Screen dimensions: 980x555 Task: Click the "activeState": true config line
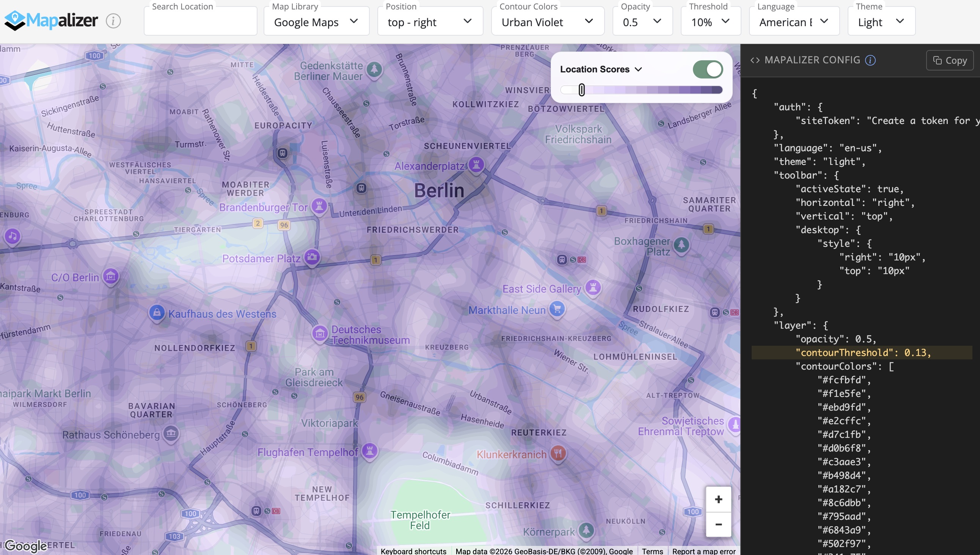click(x=850, y=189)
